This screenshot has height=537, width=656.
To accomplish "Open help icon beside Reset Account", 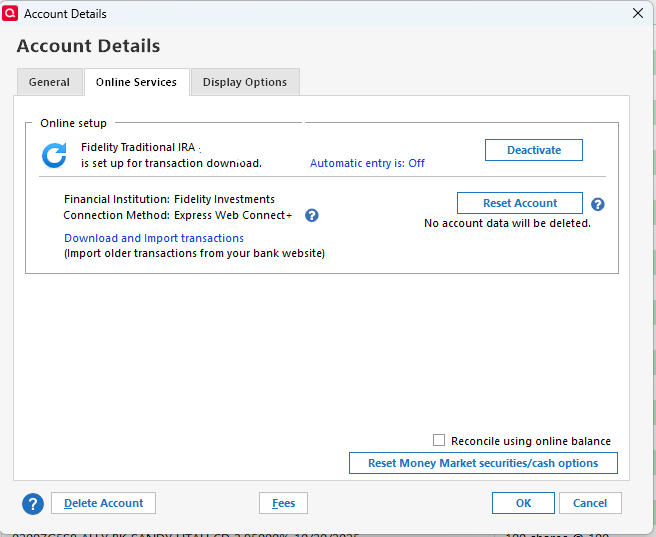I will [597, 204].
